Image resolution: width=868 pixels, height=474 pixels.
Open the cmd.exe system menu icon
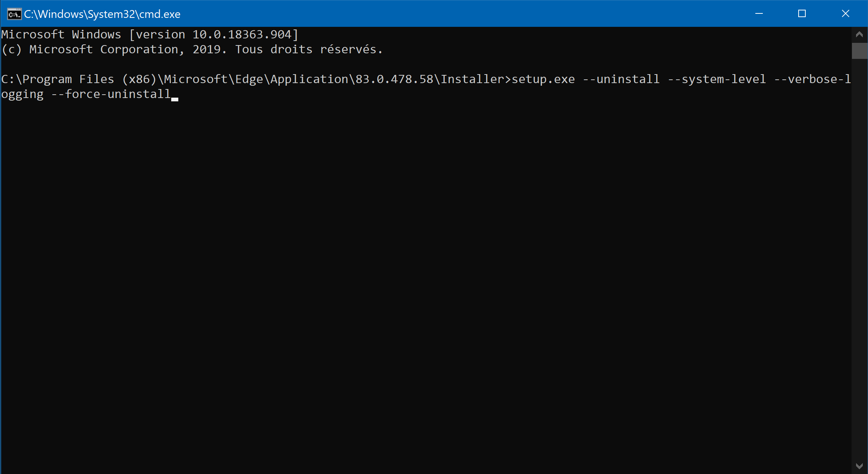14,14
